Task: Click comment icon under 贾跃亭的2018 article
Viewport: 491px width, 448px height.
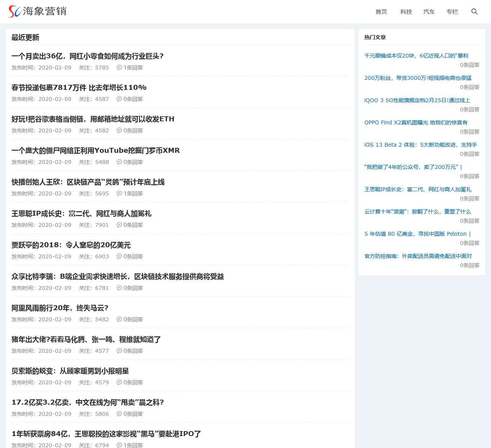Action: (x=119, y=256)
